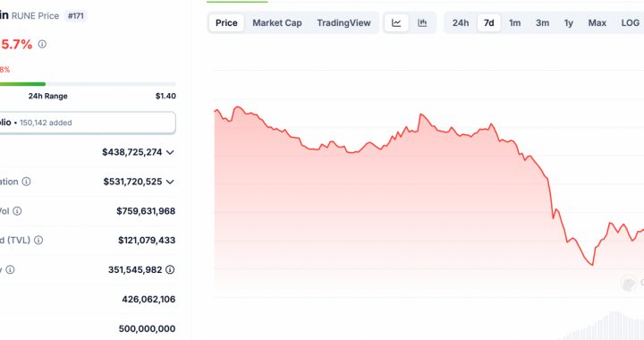The height and width of the screenshot is (340, 644).
Task: Click the $759,631,968 volume value
Action: (146, 211)
